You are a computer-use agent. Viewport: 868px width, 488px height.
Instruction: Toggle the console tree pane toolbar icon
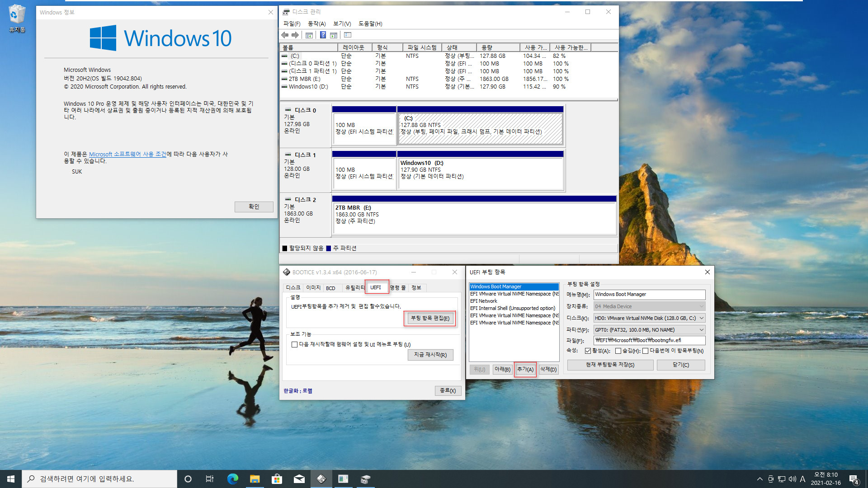[309, 35]
